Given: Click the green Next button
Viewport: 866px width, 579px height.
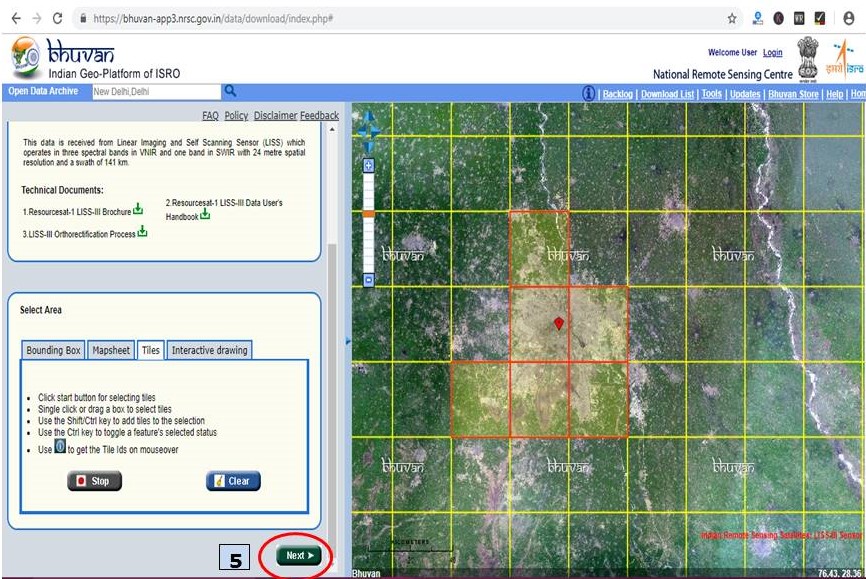Looking at the screenshot, I should pyautogui.click(x=299, y=555).
